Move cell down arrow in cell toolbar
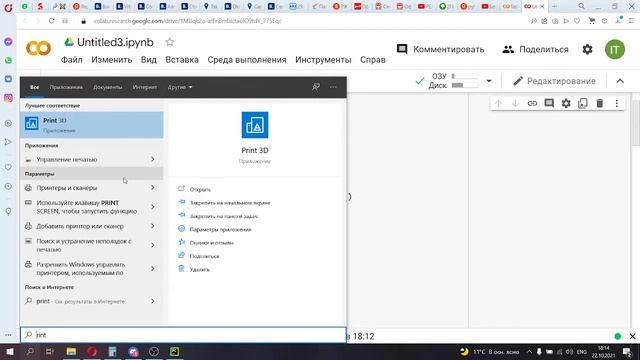This screenshot has height=360, width=640. point(515,103)
